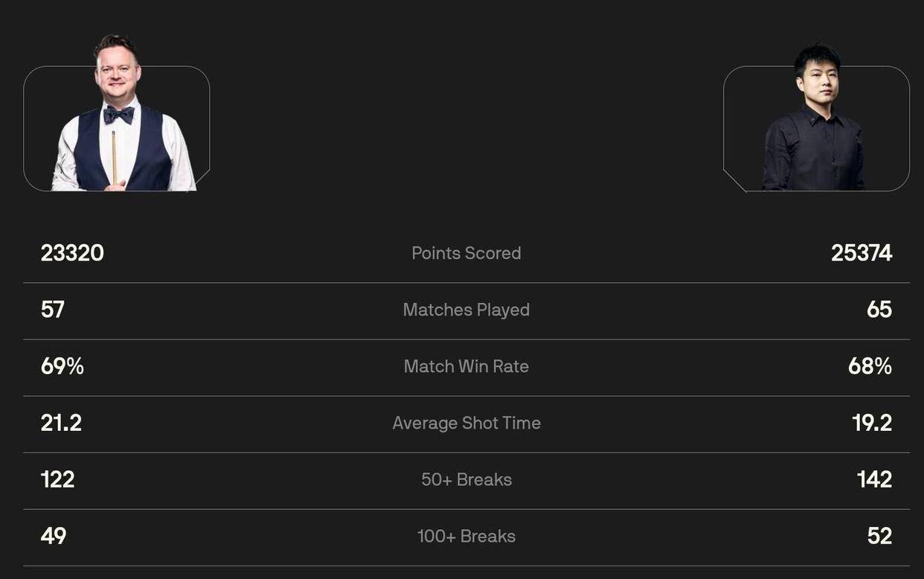Select the 50+ Breaks label
This screenshot has width=924, height=579.
click(x=466, y=479)
